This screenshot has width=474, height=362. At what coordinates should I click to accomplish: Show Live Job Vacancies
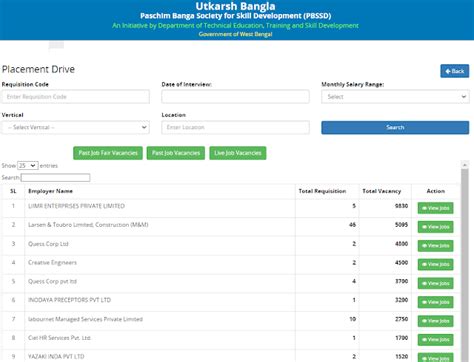(x=238, y=153)
